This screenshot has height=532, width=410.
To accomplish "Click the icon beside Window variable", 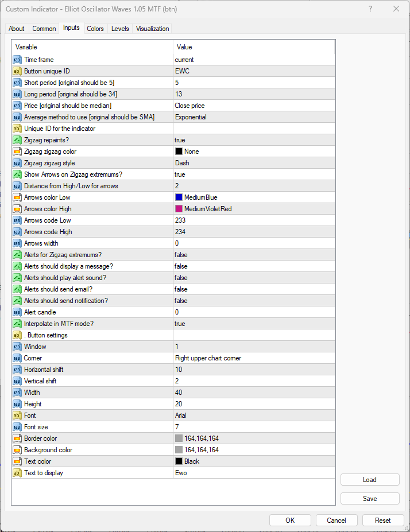I will point(17,347).
